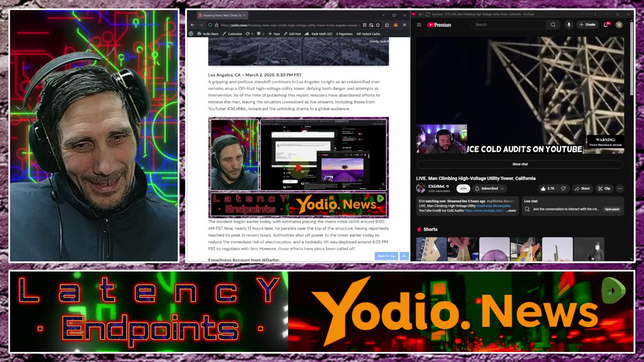Close the Breaking News browser tab
644x362 pixels.
tap(245, 15)
